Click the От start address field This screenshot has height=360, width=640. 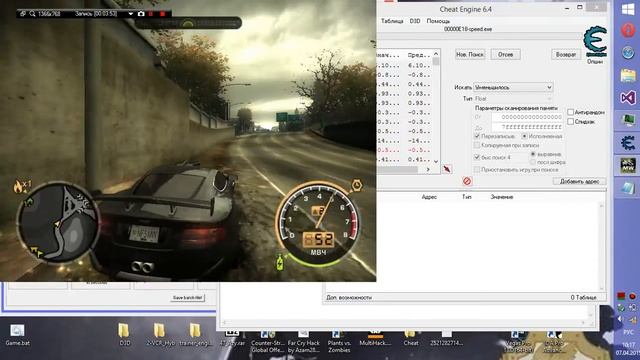527,117
